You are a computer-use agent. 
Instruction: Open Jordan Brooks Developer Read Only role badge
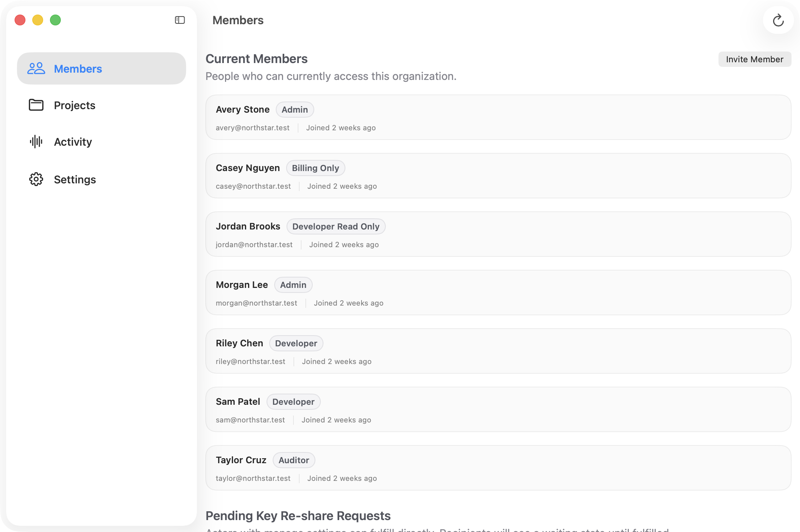tap(336, 226)
